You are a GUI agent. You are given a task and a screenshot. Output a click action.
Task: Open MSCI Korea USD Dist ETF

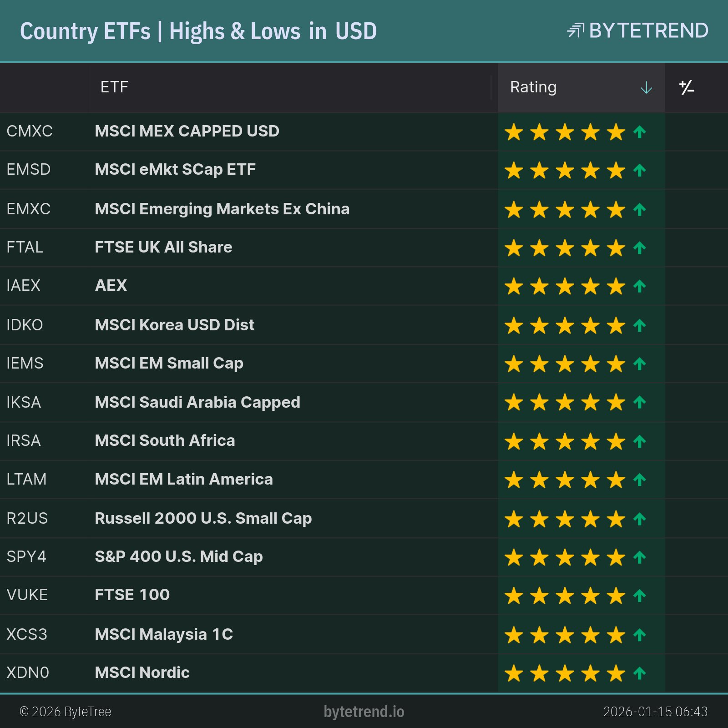(174, 325)
